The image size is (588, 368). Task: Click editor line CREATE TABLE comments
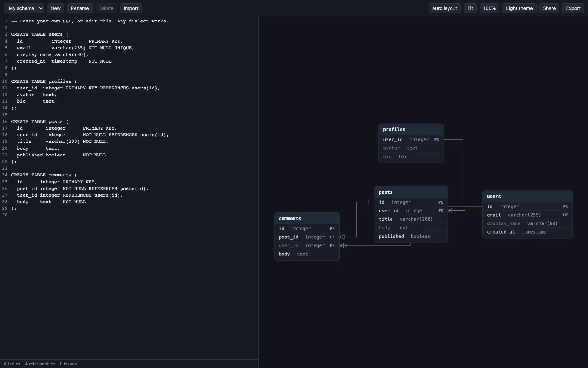click(x=44, y=175)
